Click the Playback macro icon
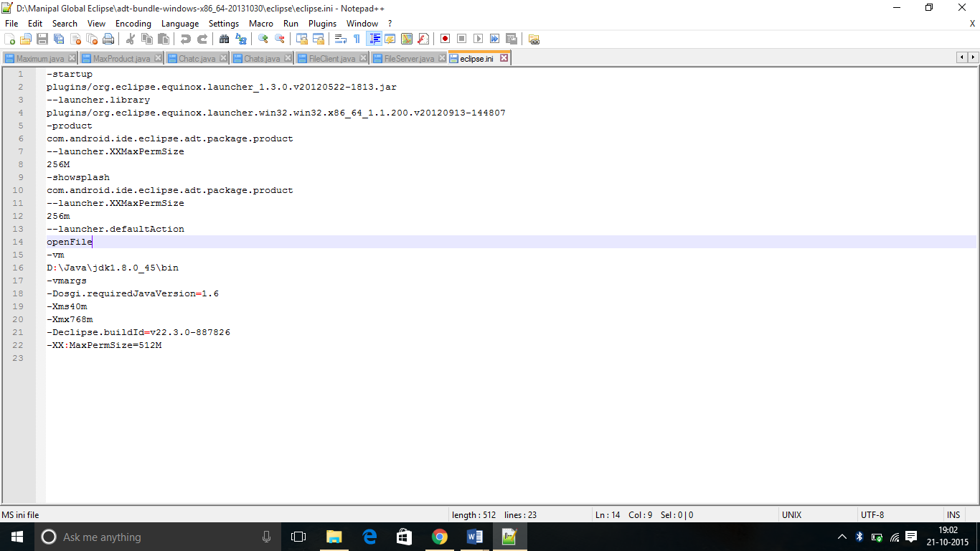 click(479, 39)
